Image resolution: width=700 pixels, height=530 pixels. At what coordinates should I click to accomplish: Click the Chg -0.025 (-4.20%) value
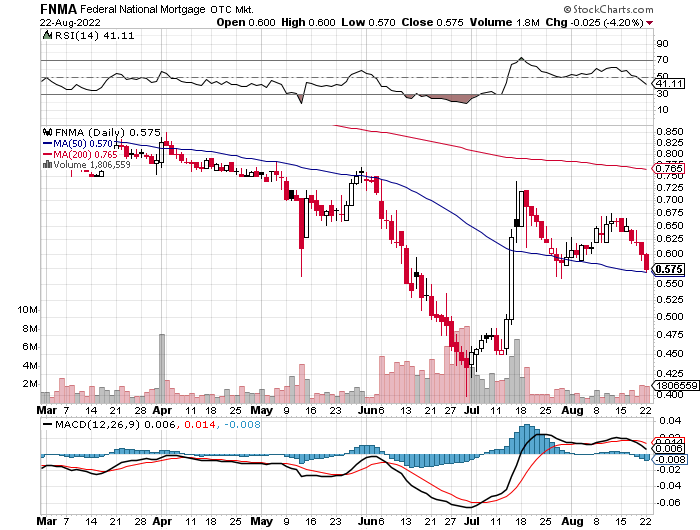point(594,22)
